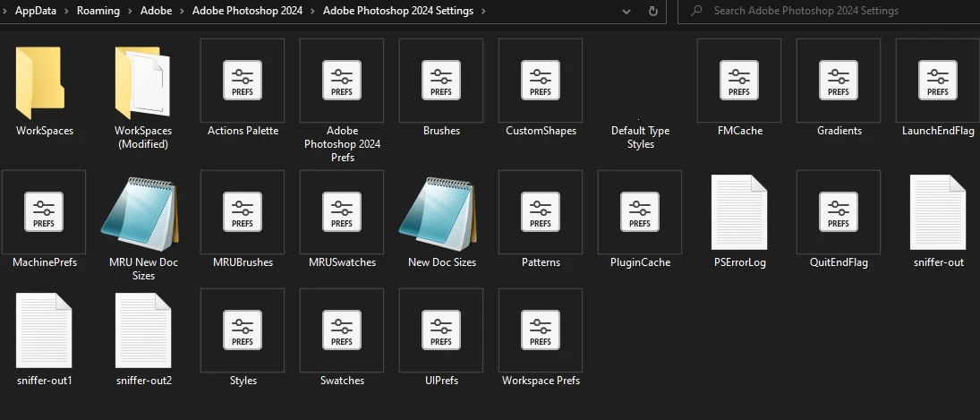The image size is (980, 420).
Task: Expand chevron after Roaming in path
Action: [x=132, y=12]
